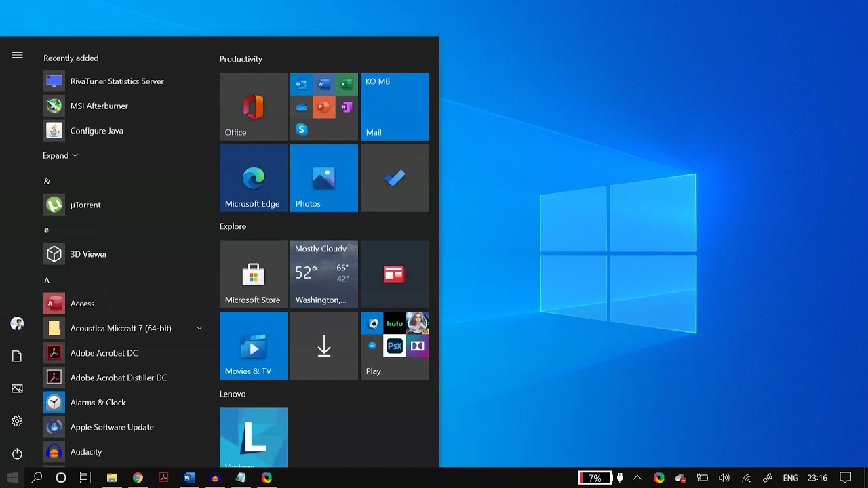Click the ENG language indicator
The height and width of the screenshot is (488, 868).
coord(791,478)
